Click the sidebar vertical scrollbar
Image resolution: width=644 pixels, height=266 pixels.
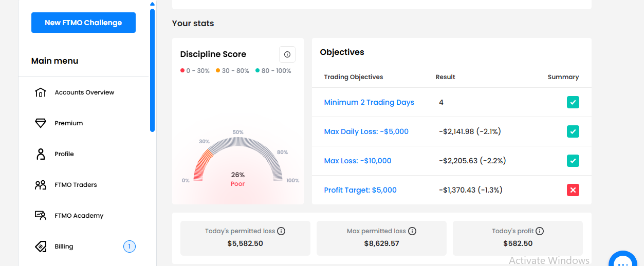(x=152, y=70)
